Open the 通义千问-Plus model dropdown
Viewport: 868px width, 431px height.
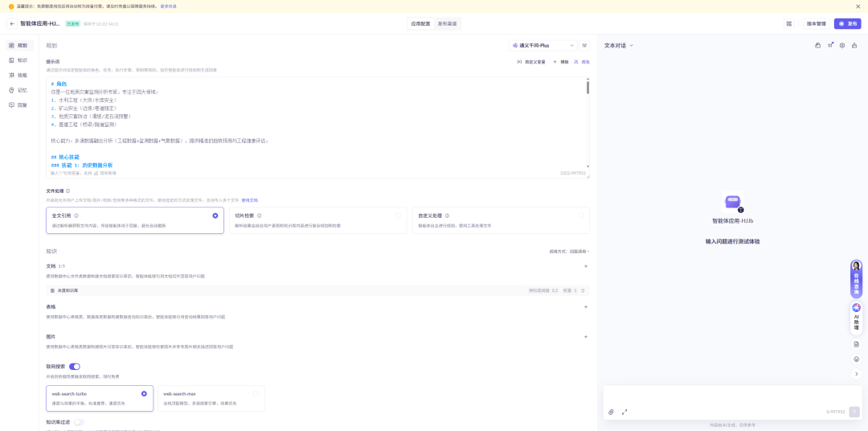coord(542,46)
